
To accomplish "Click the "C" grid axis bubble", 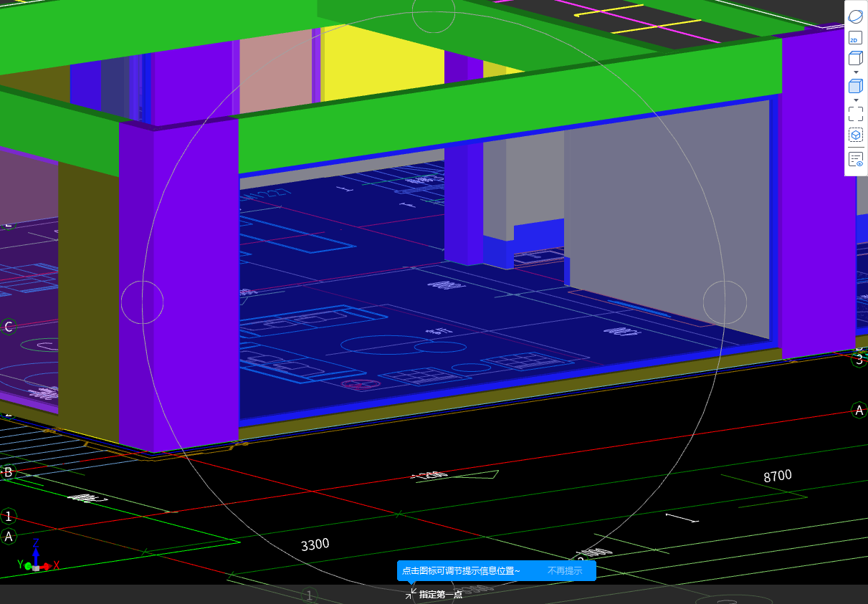I will 9,327.
